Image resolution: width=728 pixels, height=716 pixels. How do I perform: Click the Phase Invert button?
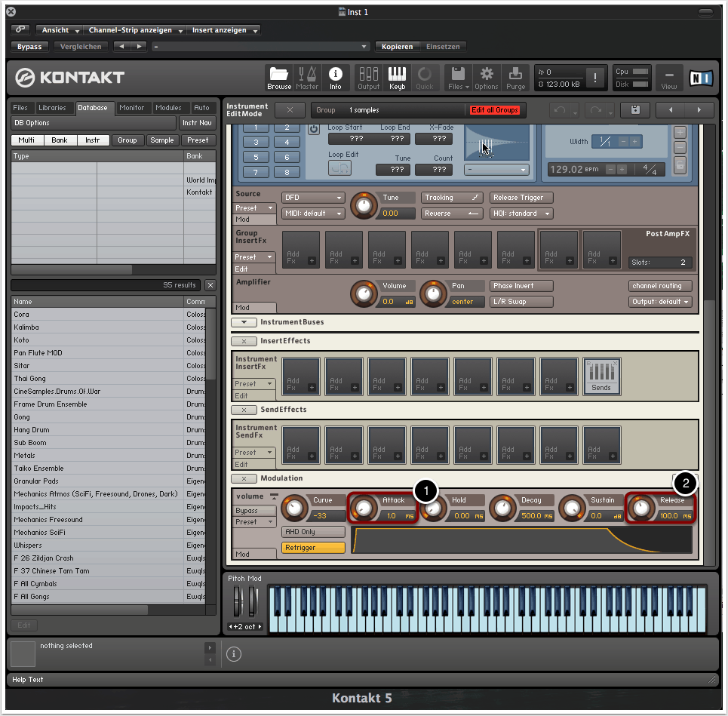tap(521, 286)
